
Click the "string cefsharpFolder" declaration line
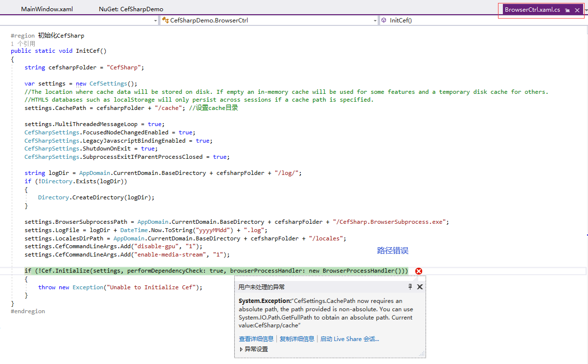point(85,67)
